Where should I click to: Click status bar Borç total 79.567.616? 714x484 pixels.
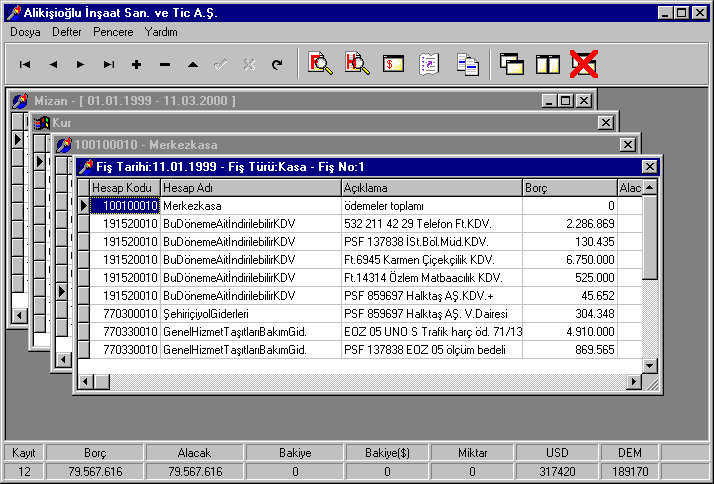[x=95, y=471]
